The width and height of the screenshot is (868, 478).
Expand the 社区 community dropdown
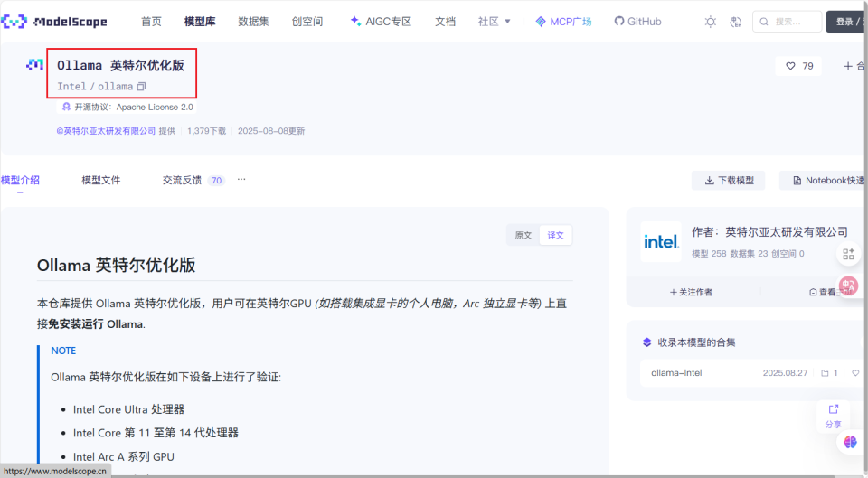point(494,22)
